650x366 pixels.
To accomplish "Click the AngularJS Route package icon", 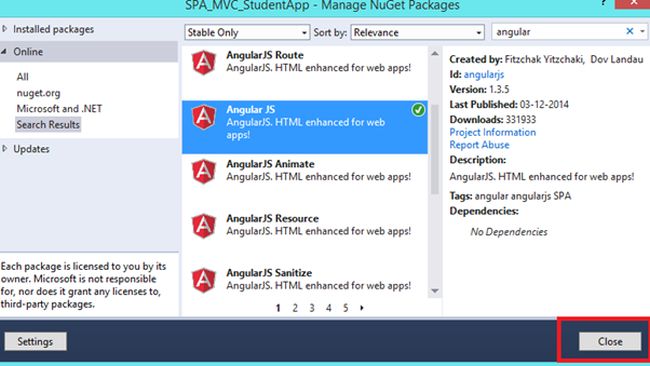I will 204,63.
